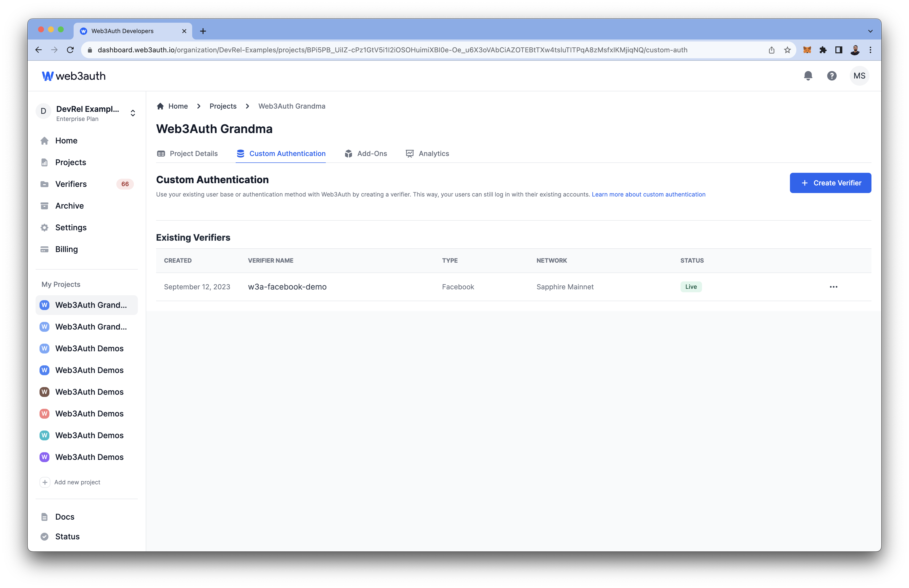Click the STATUS column header

(x=692, y=260)
